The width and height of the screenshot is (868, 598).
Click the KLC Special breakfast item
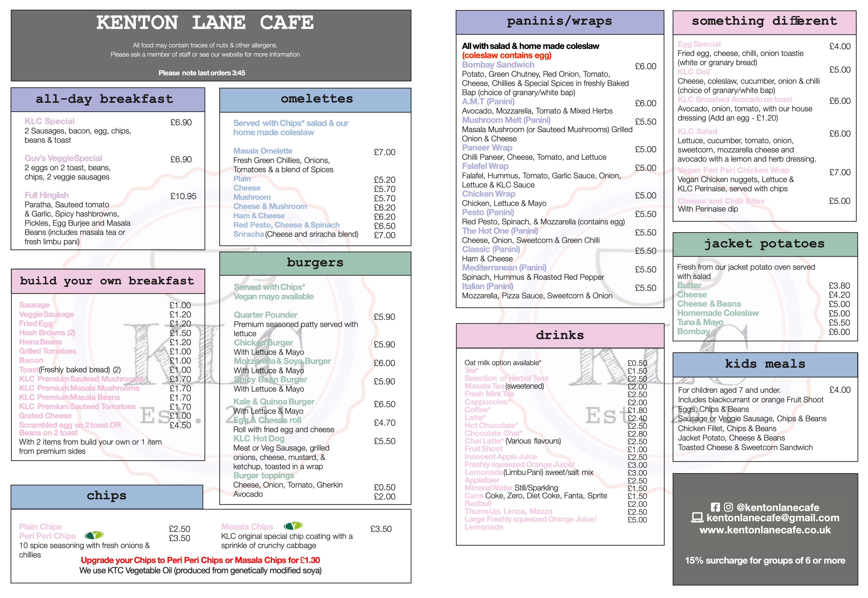tap(49, 121)
